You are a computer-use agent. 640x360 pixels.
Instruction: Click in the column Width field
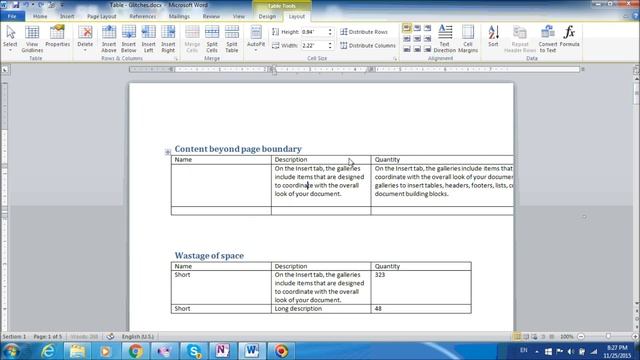pyautogui.click(x=314, y=45)
